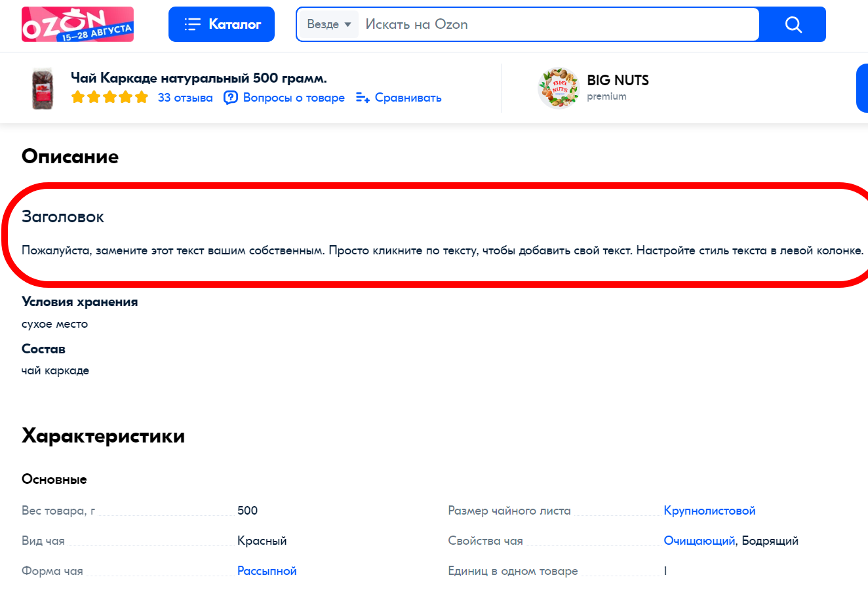Click the blue button at the right edge
This screenshot has height=590, width=868.
click(x=864, y=88)
